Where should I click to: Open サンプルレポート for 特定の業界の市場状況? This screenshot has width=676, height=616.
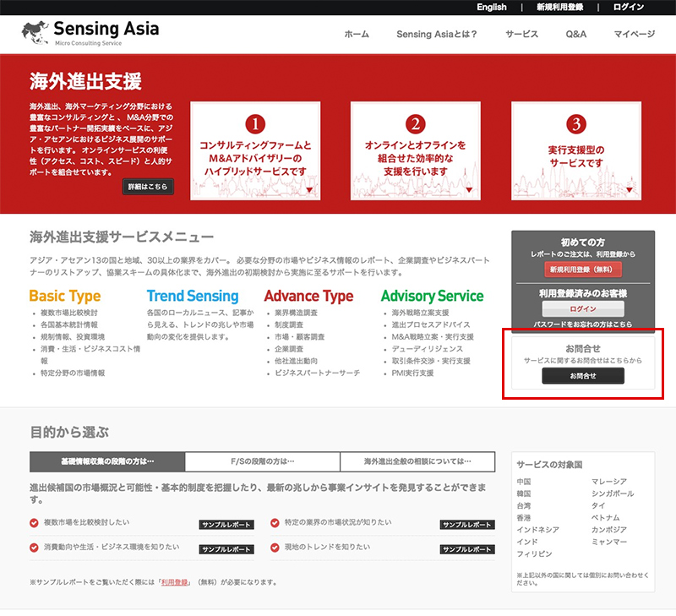tap(467, 525)
